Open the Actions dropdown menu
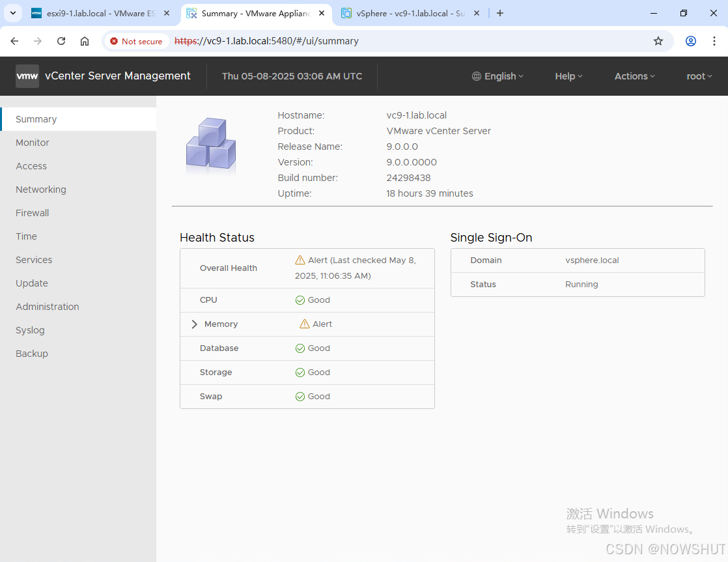This screenshot has height=562, width=728. [x=635, y=76]
